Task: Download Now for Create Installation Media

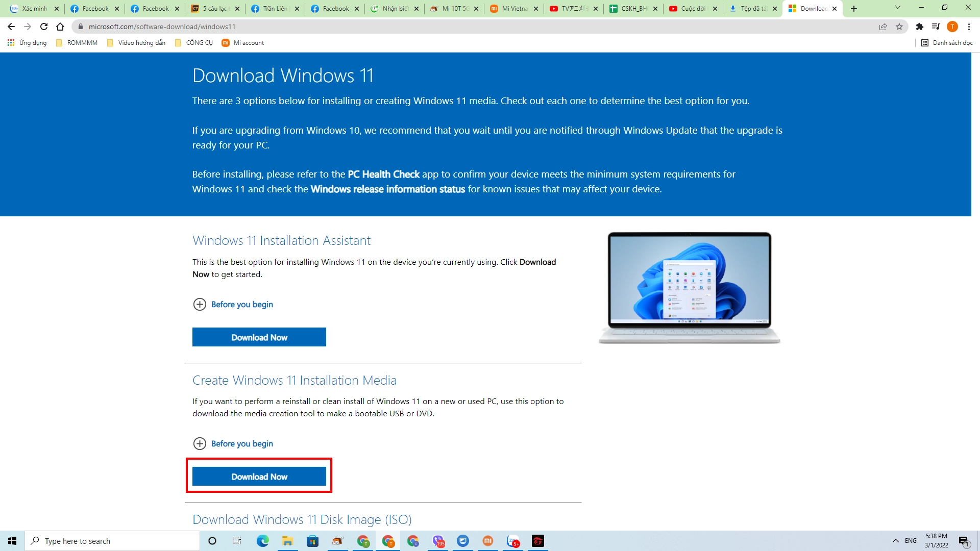Action: (x=259, y=477)
